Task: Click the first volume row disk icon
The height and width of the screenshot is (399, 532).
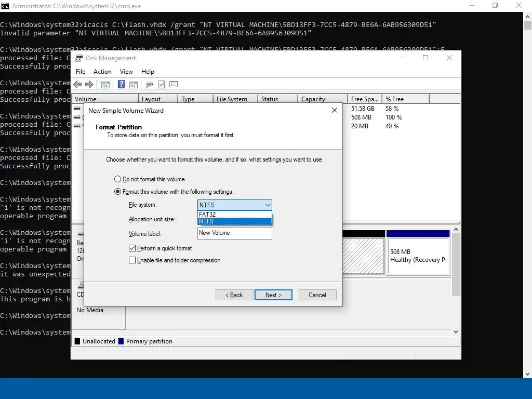Action: (77, 109)
